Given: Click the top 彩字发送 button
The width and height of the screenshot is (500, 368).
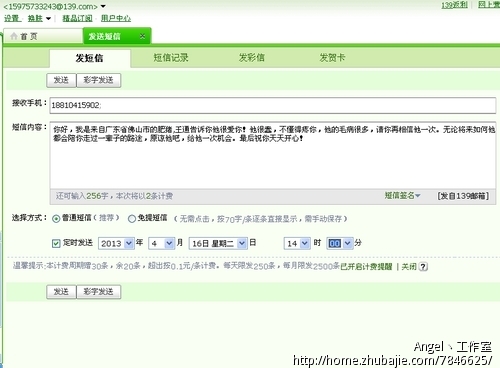Looking at the screenshot, I should click(x=99, y=80).
